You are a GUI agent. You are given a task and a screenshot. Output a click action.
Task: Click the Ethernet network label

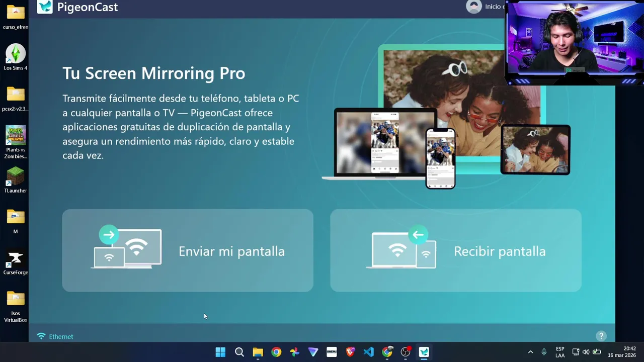click(x=61, y=336)
